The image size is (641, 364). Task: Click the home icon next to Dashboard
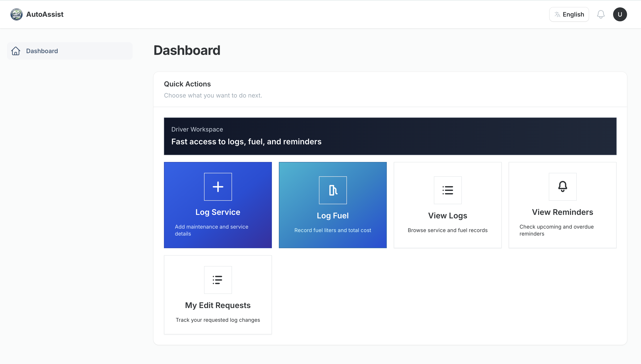pos(15,51)
